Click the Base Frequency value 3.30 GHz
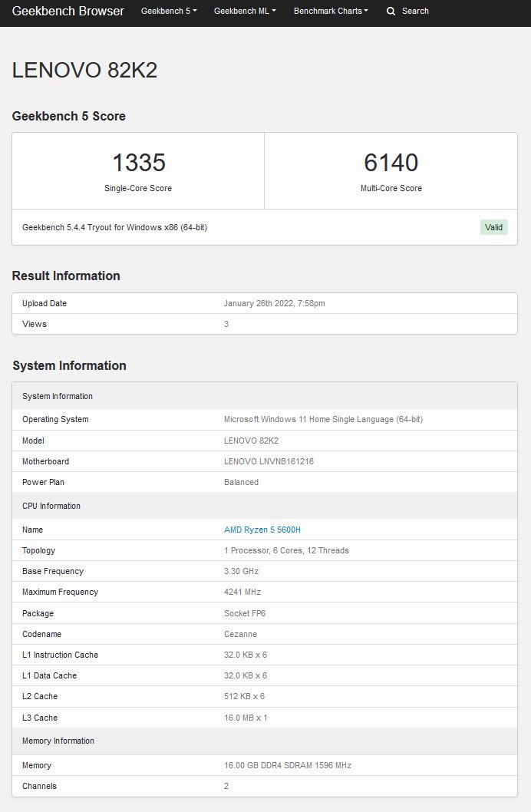This screenshot has width=531, height=812. tap(241, 571)
